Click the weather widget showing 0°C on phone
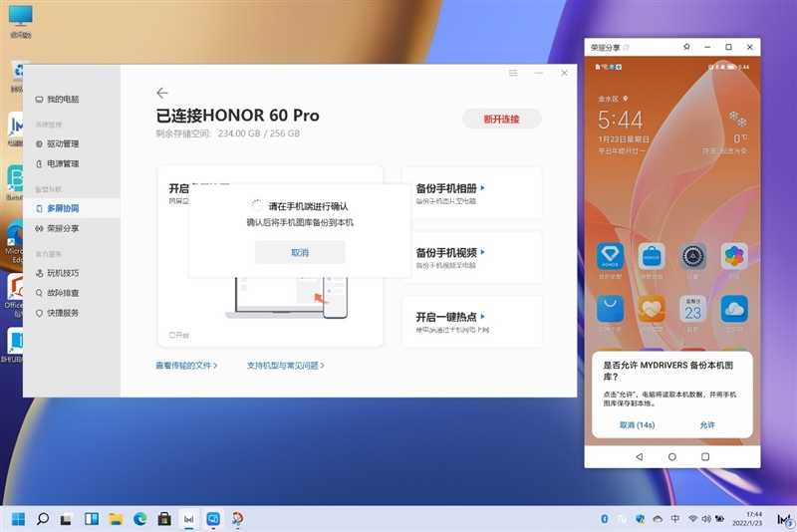Viewport: 797px width, 532px height. (x=727, y=133)
